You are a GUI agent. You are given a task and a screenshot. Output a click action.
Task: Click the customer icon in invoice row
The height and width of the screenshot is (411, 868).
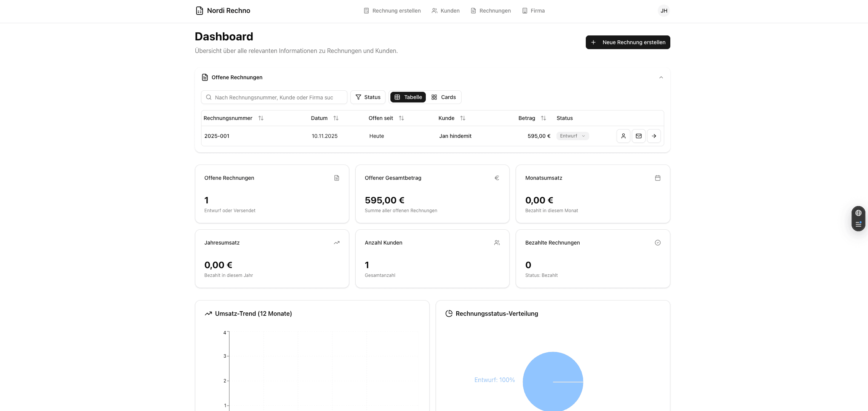coord(623,136)
